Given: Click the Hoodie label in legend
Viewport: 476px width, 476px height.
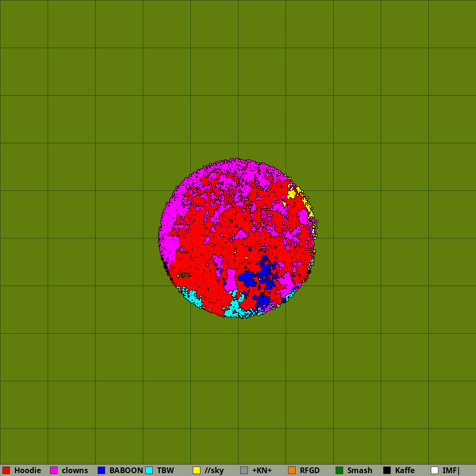Looking at the screenshot, I should click(28, 470).
